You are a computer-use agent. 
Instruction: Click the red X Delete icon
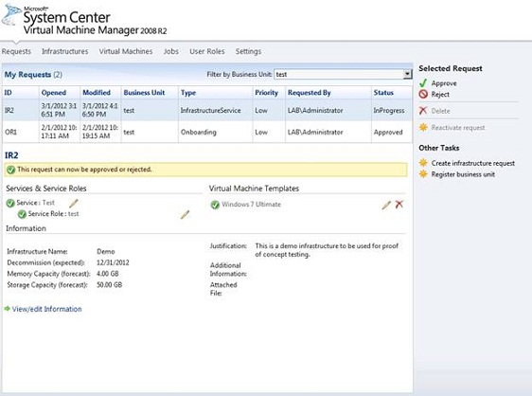(423, 111)
